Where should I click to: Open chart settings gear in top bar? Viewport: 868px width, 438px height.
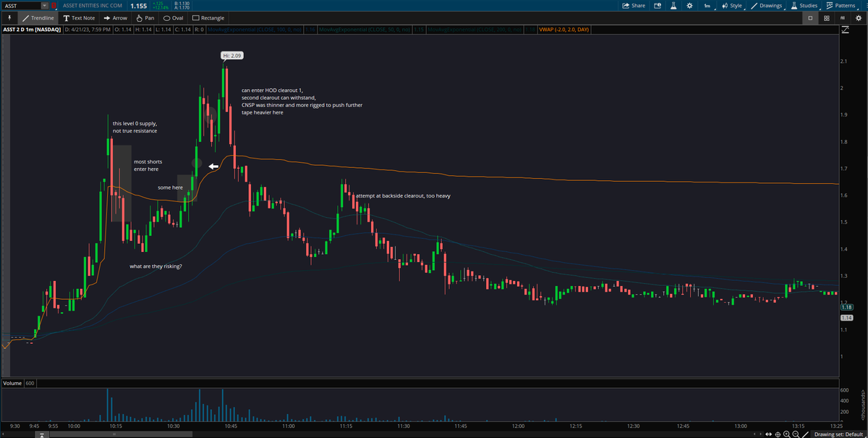pos(689,6)
